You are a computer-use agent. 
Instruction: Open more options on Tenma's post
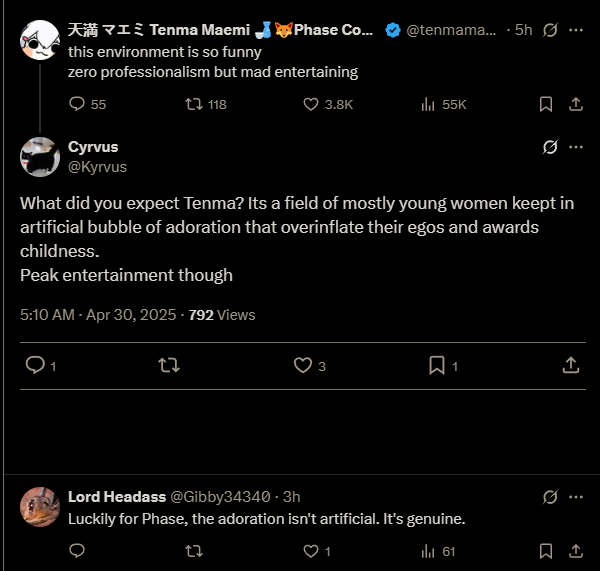point(575,30)
